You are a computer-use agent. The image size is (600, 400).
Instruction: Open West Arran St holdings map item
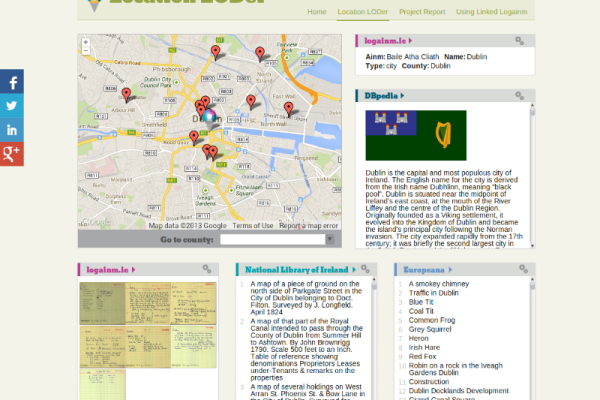(308, 392)
